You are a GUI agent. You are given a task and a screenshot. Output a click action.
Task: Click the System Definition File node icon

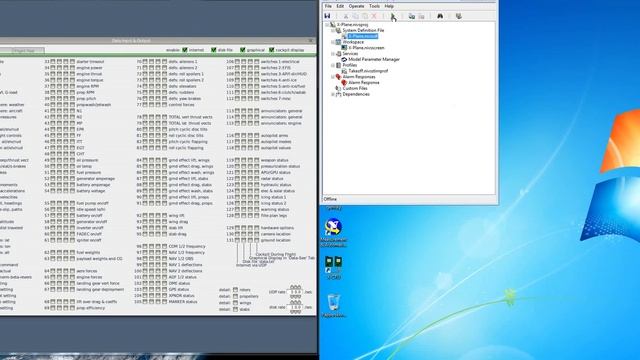[x=338, y=30]
